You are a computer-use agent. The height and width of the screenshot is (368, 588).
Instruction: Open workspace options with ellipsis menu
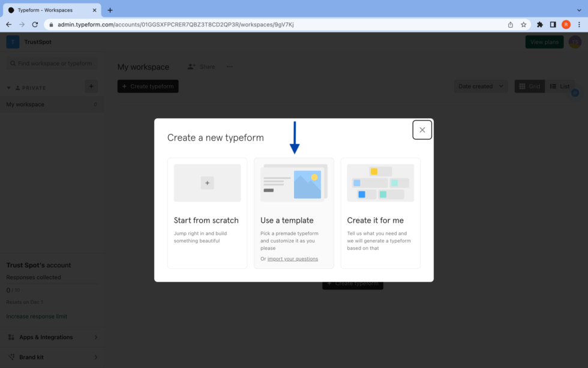[x=229, y=67]
